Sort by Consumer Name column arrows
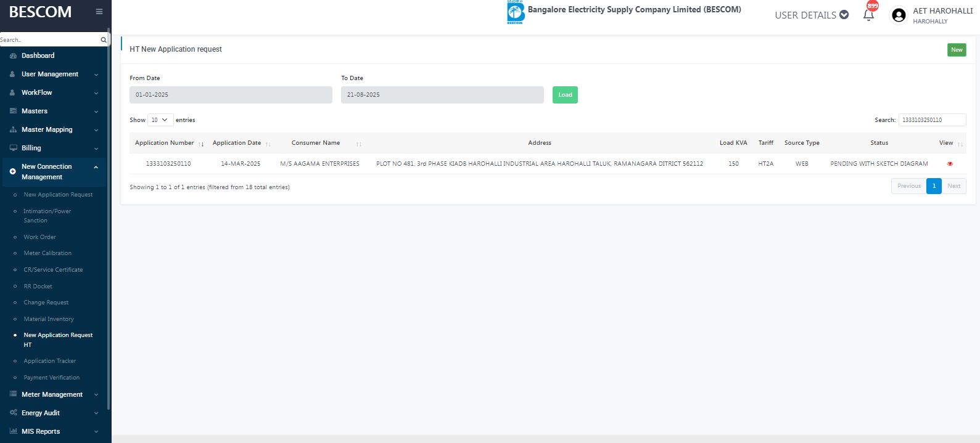The height and width of the screenshot is (443, 980). pos(359,144)
